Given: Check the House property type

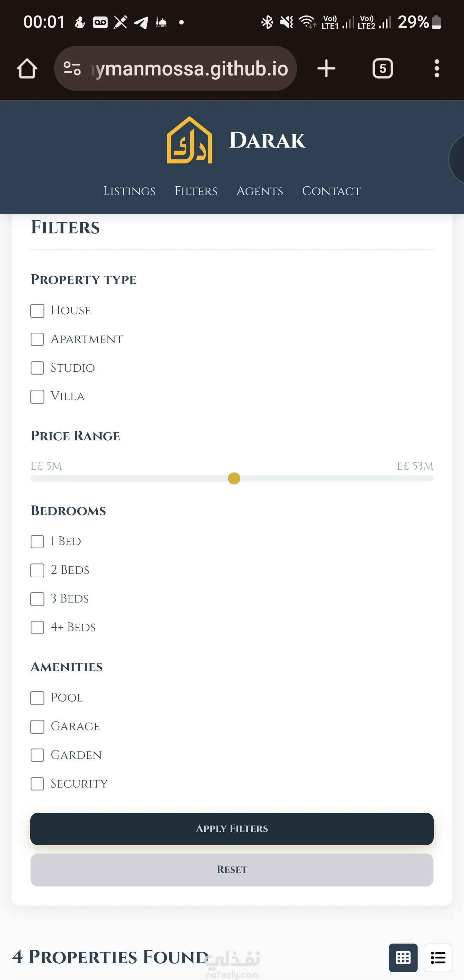Looking at the screenshot, I should pos(37,311).
